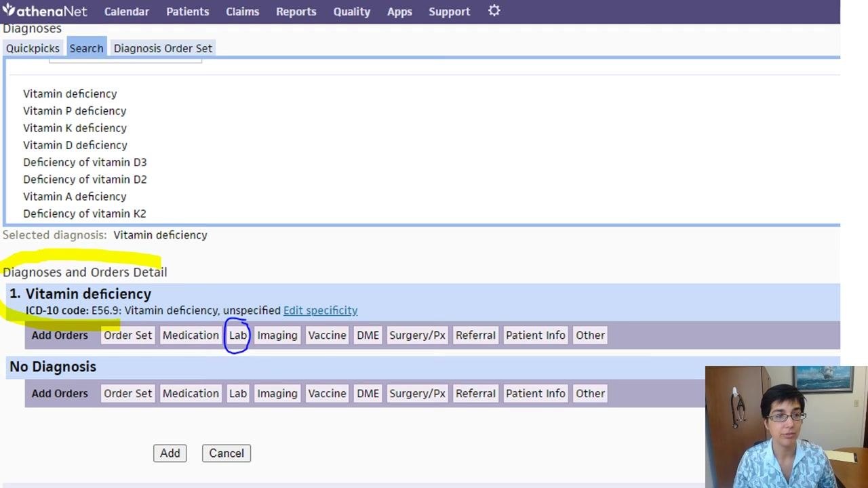Open the Support menu

[x=450, y=12]
